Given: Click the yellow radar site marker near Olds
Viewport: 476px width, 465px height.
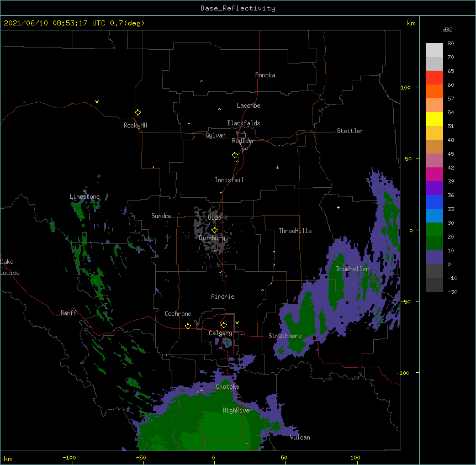Looking at the screenshot, I should coord(215,230).
